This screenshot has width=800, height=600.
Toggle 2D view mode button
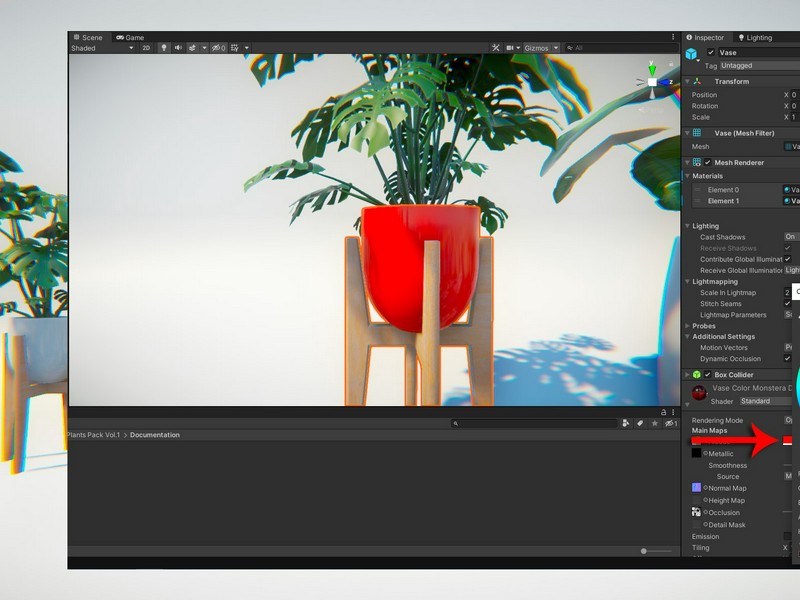(x=146, y=47)
